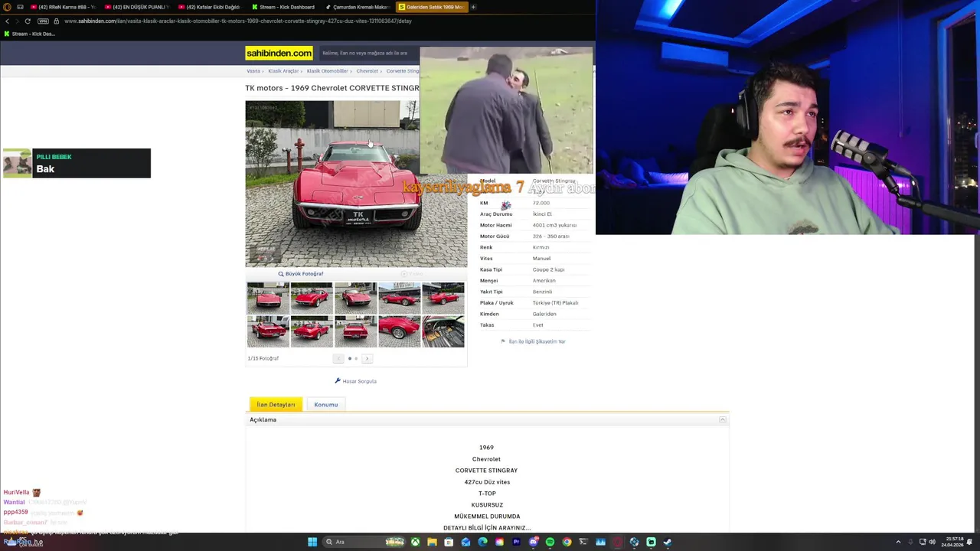Open Google Chrome from taskbar
The height and width of the screenshot is (551, 980).
567,542
